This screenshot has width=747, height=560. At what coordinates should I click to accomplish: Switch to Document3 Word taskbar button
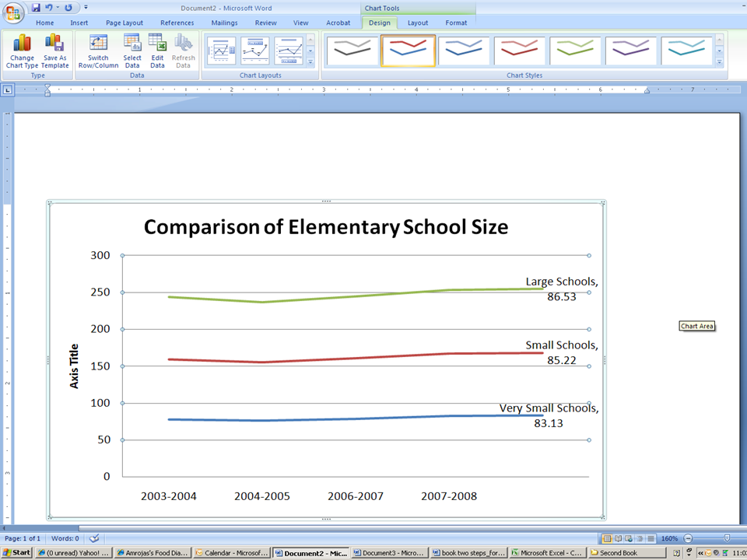[389, 553]
